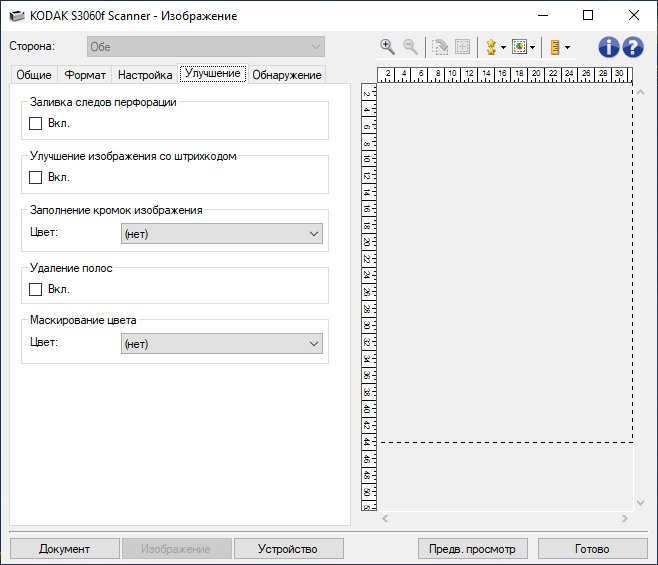658x565 pixels.
Task: Enable Улучшение изображения со штрихкодом checkbox
Action: [35, 177]
